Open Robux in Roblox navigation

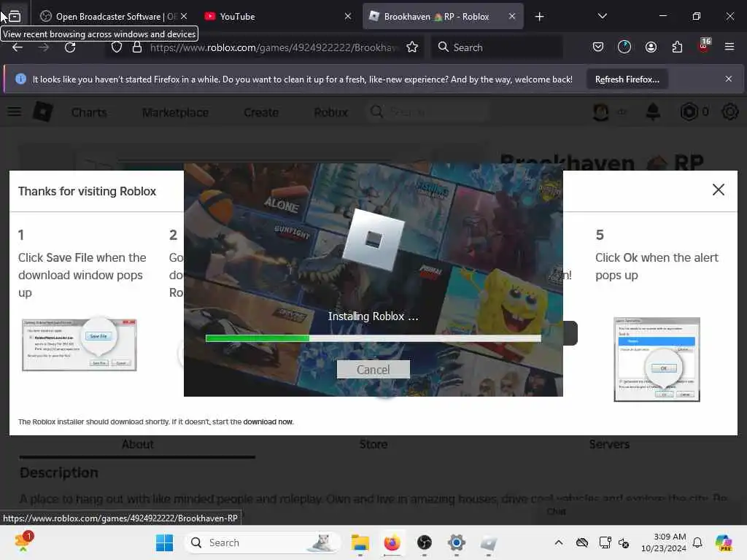330,112
